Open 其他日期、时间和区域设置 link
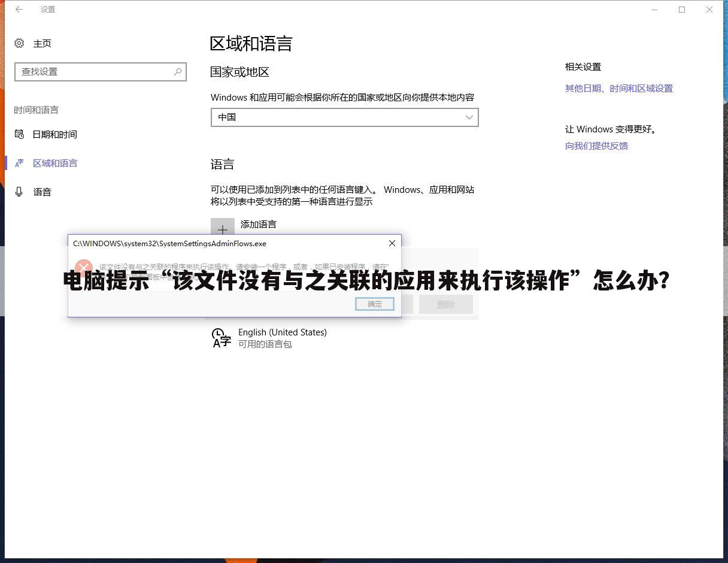 click(x=618, y=88)
